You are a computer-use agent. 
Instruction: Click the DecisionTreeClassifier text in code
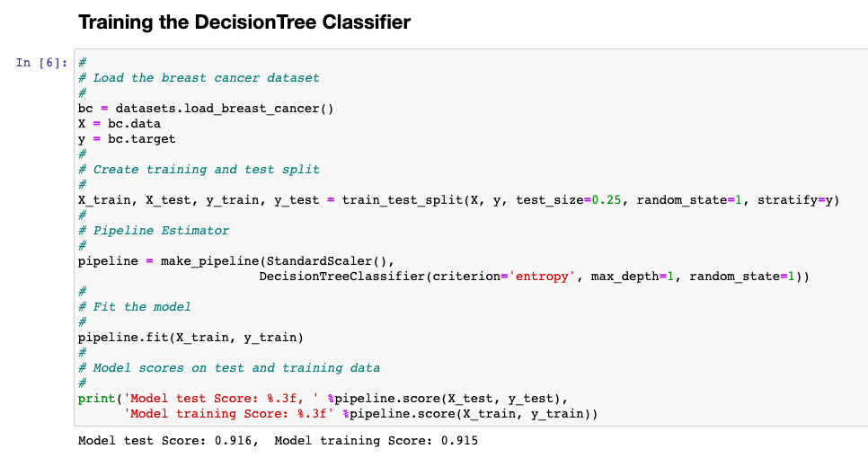click(x=341, y=277)
